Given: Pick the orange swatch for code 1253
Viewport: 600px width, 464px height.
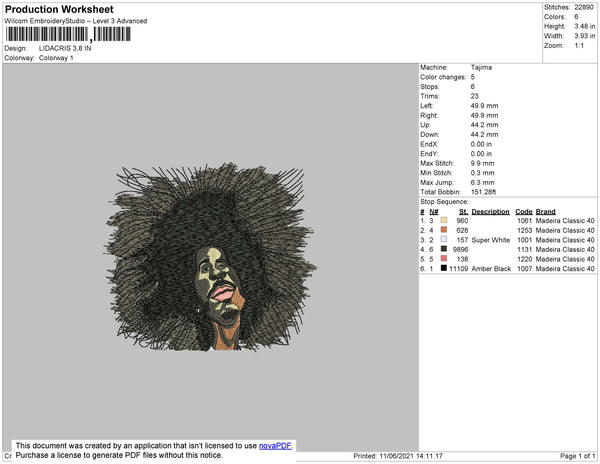Looking at the screenshot, I should tap(443, 230).
